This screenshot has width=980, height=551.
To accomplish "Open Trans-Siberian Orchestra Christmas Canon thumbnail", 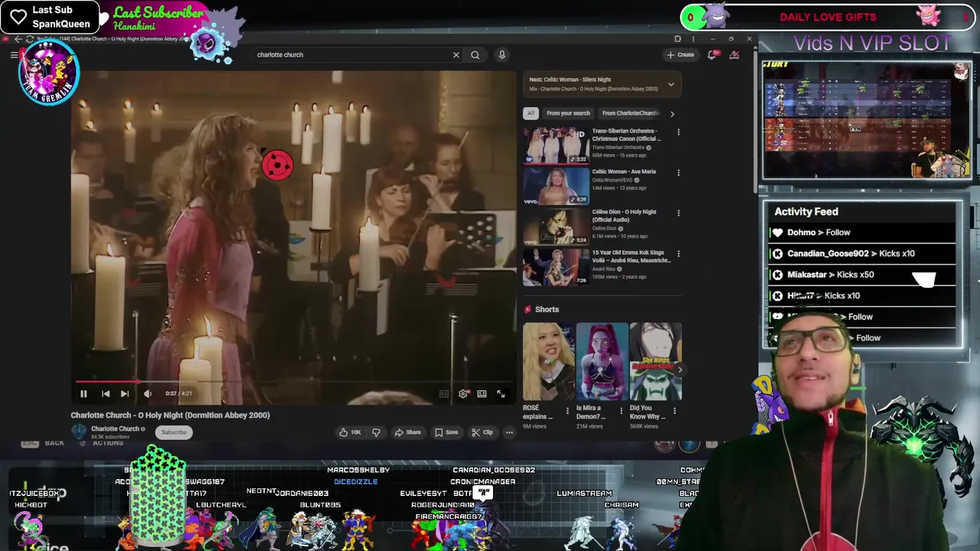I will [x=556, y=145].
